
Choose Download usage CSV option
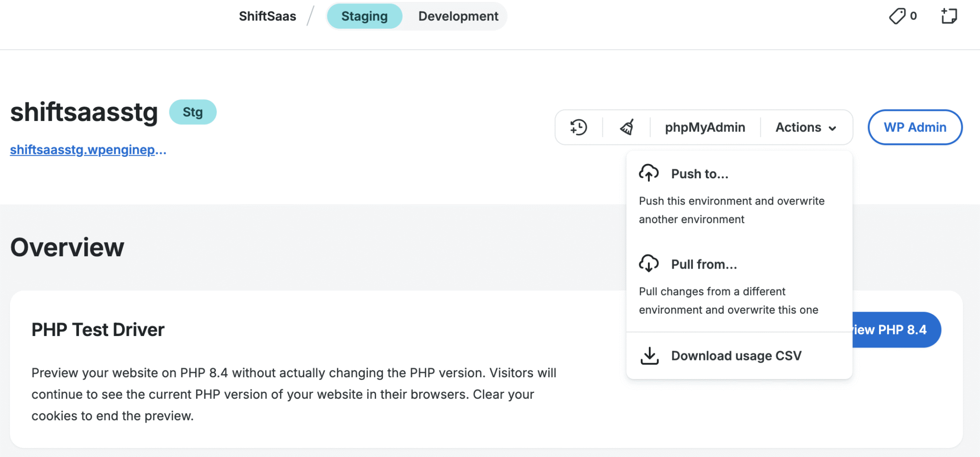[x=736, y=356]
